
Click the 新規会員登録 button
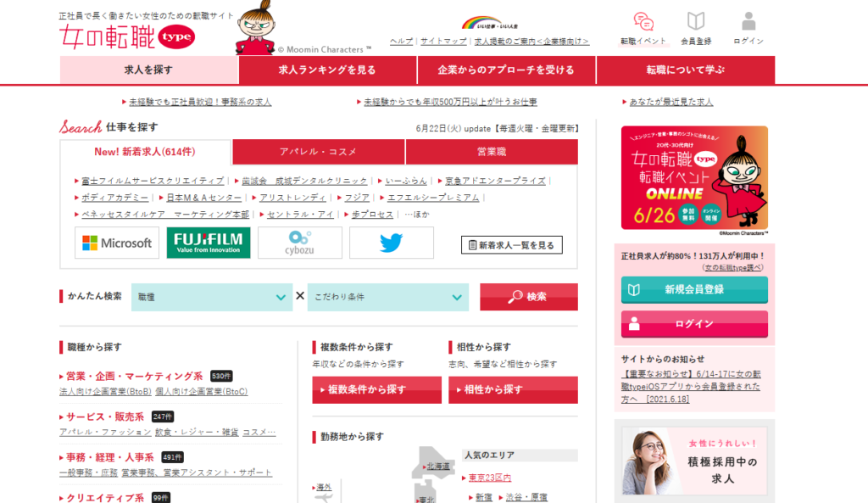click(x=694, y=289)
